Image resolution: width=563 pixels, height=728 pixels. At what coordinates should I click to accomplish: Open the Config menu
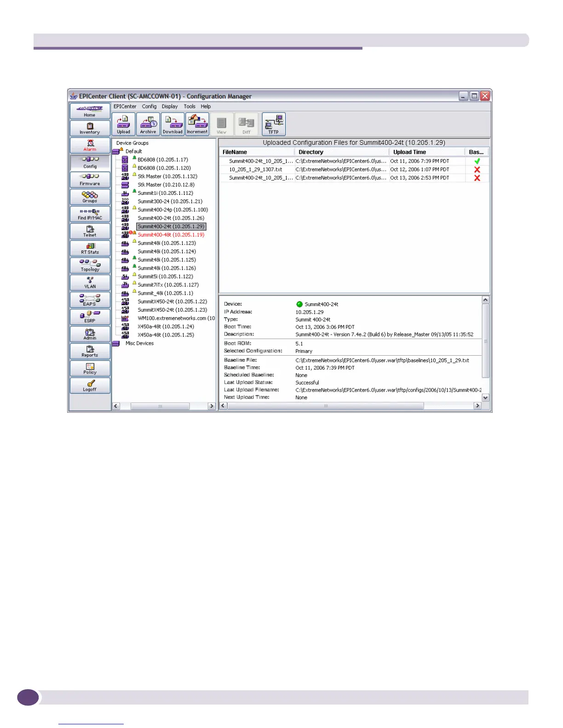coord(149,106)
